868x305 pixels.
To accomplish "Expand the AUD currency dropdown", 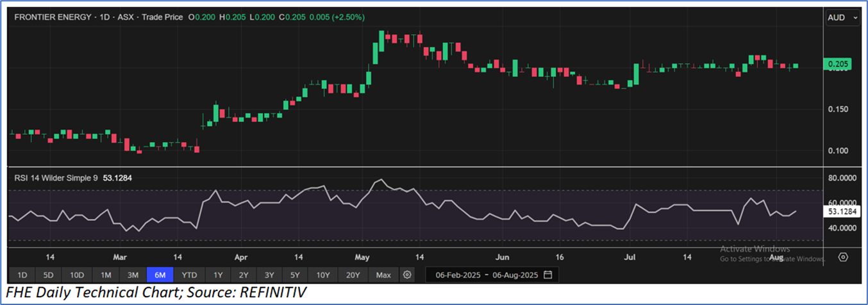I will tap(842, 18).
